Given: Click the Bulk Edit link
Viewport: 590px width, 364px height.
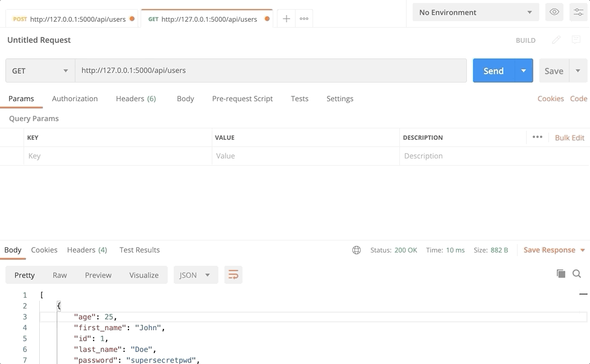Looking at the screenshot, I should (569, 137).
